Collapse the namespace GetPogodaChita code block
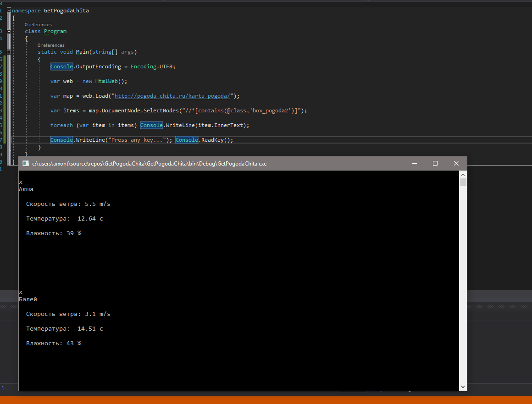 click(x=9, y=10)
